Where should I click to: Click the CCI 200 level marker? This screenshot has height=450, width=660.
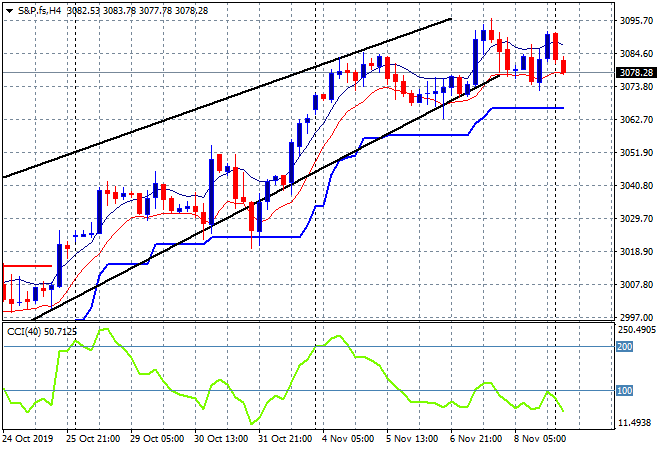click(x=625, y=347)
